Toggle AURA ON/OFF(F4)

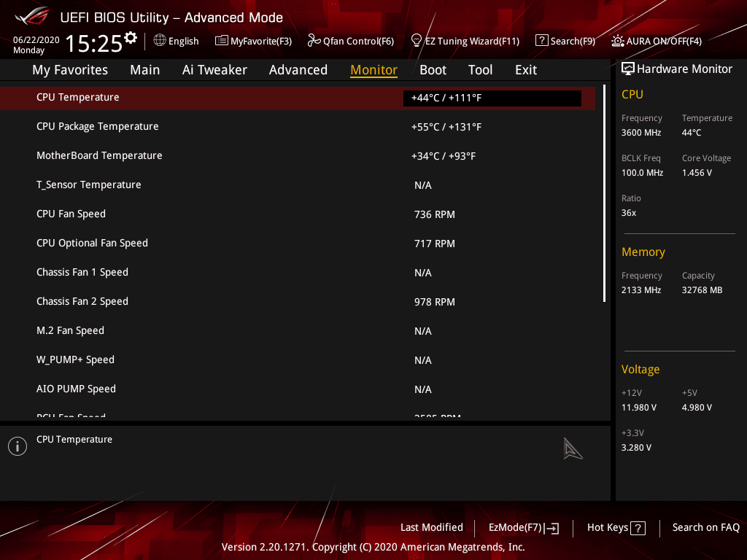(664, 41)
